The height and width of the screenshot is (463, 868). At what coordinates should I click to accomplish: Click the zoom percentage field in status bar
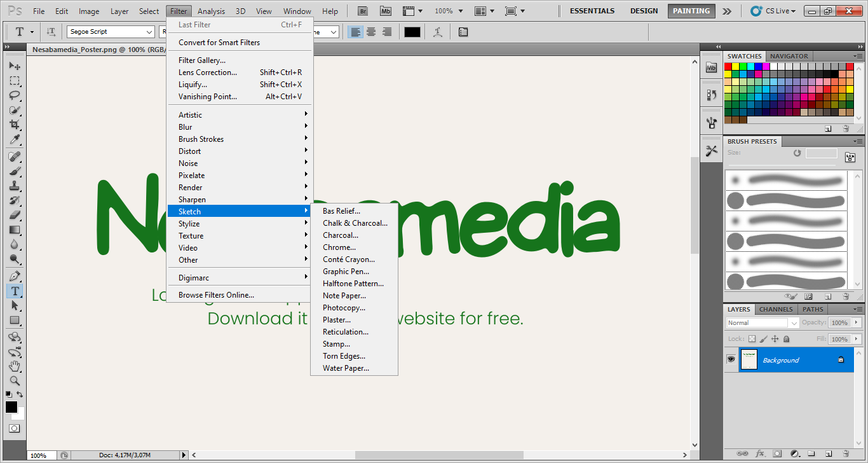(x=39, y=455)
